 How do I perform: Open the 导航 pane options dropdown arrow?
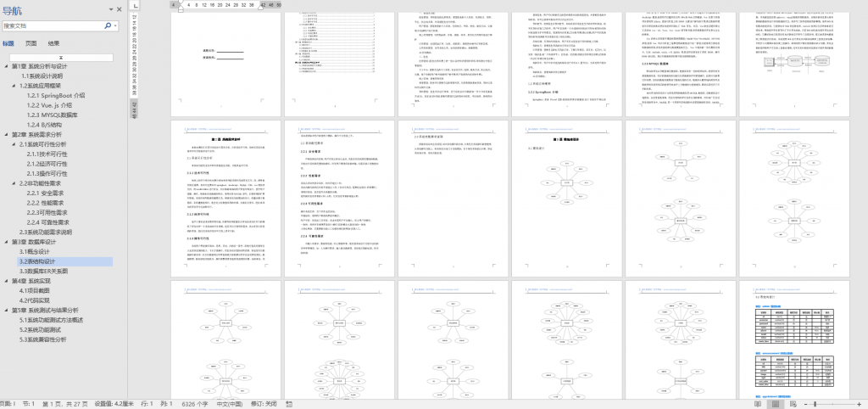tap(111, 9)
